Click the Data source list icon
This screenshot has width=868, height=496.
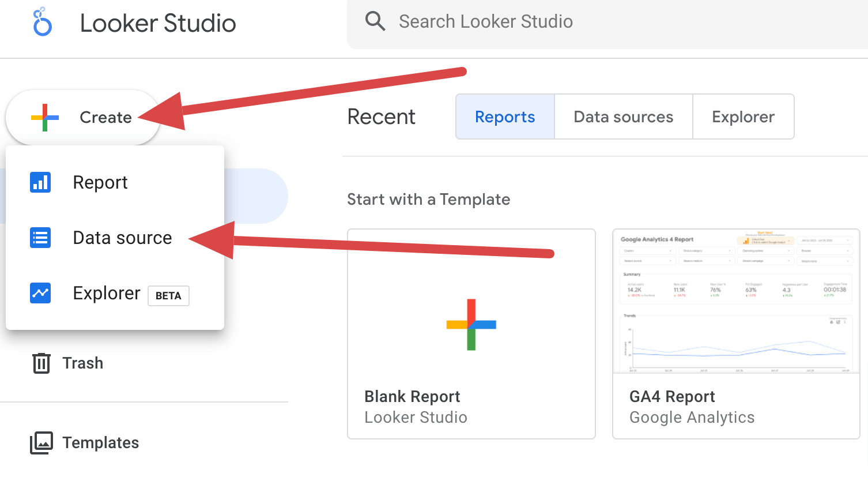point(40,238)
